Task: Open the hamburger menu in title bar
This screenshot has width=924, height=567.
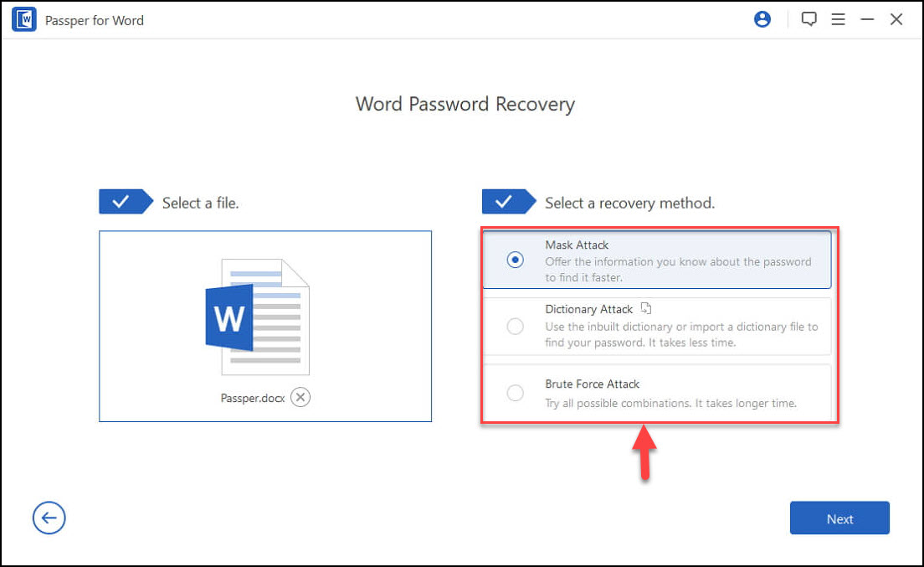Action: click(838, 19)
